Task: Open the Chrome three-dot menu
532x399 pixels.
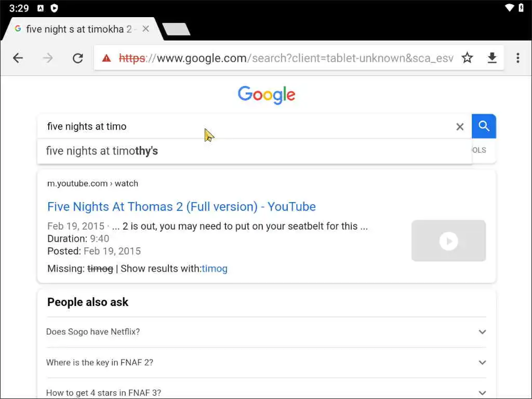Action: (x=518, y=58)
